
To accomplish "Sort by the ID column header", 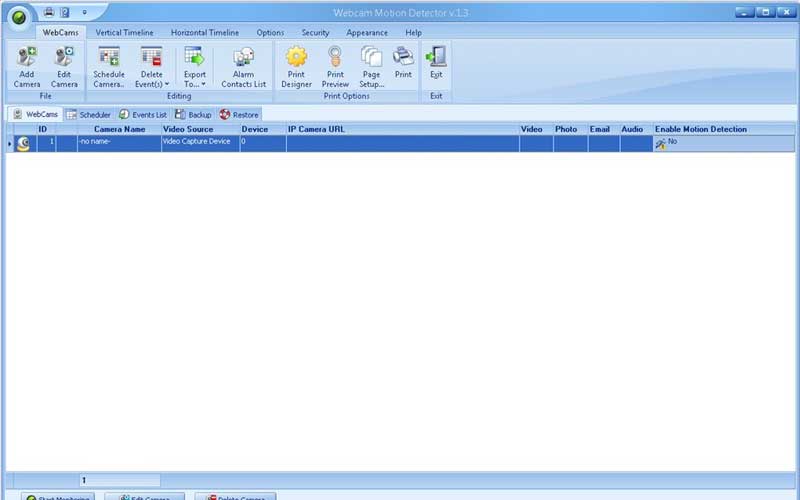I will click(46, 129).
